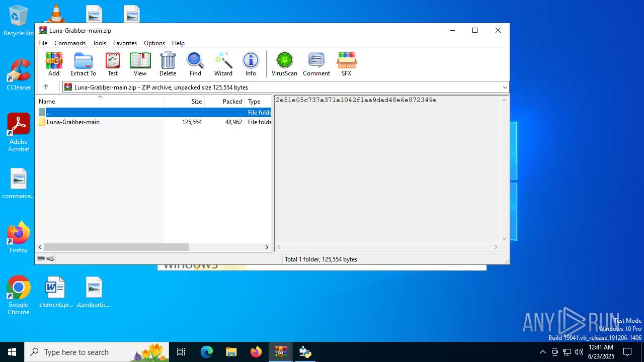Click the archive path address field
644x362 pixels.
click(x=285, y=87)
